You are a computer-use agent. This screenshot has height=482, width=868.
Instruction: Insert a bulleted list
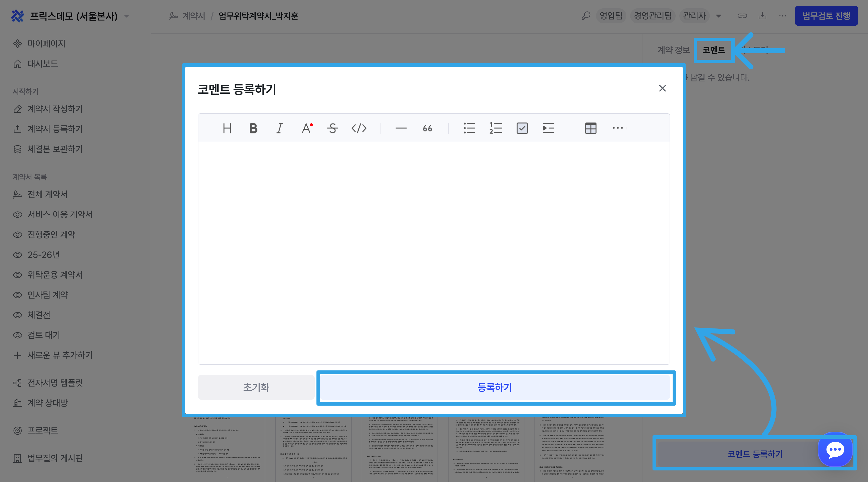(469, 128)
